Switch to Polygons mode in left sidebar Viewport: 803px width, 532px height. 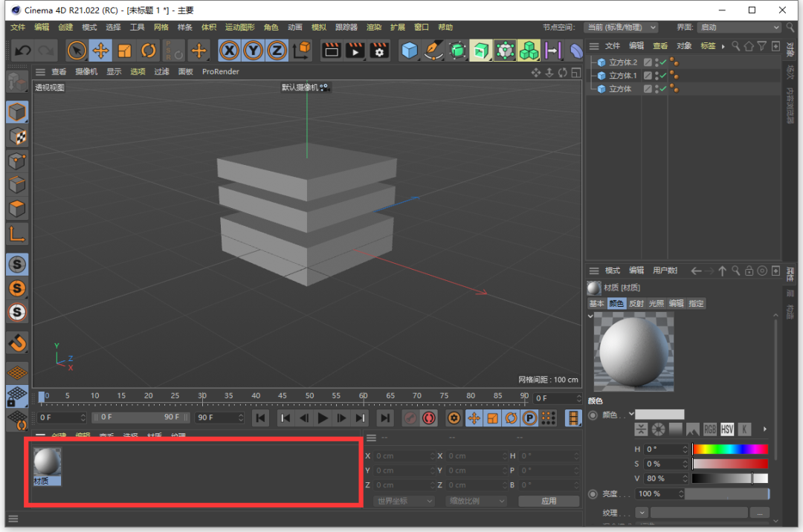[16, 208]
